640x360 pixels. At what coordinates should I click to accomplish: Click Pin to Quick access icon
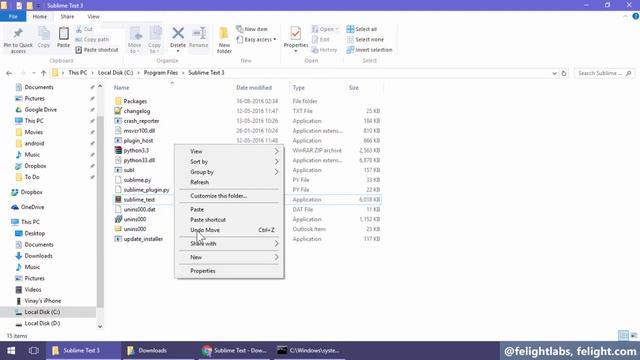pos(18,40)
